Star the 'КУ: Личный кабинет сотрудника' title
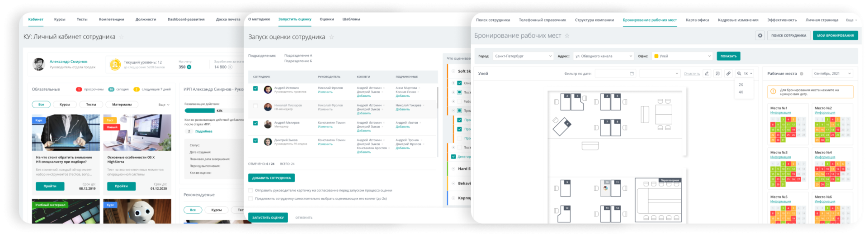 (x=121, y=37)
